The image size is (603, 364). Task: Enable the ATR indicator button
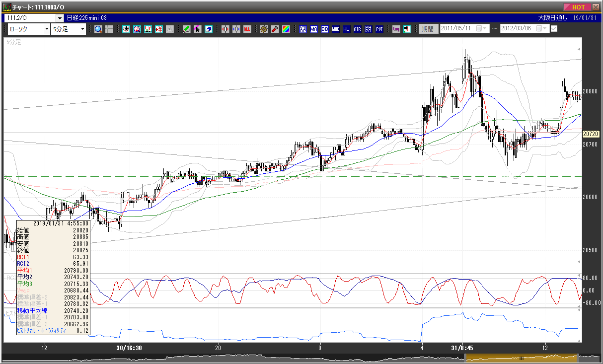tap(357, 29)
